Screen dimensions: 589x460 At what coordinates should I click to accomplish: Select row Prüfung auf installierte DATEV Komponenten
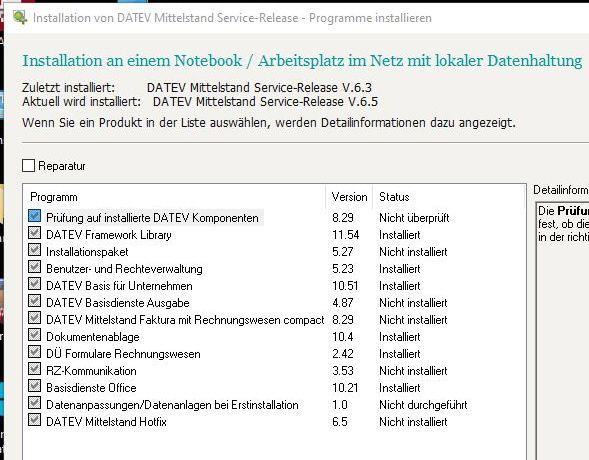(x=152, y=218)
